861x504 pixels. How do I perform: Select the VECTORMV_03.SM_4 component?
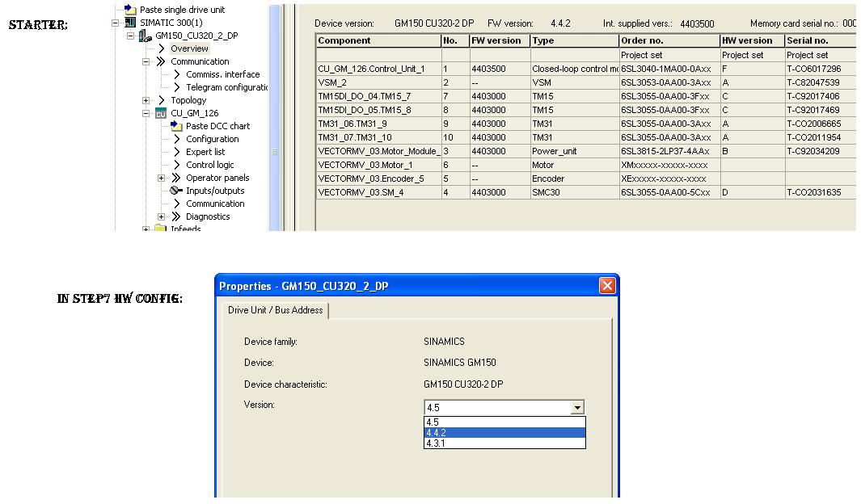[x=379, y=192]
